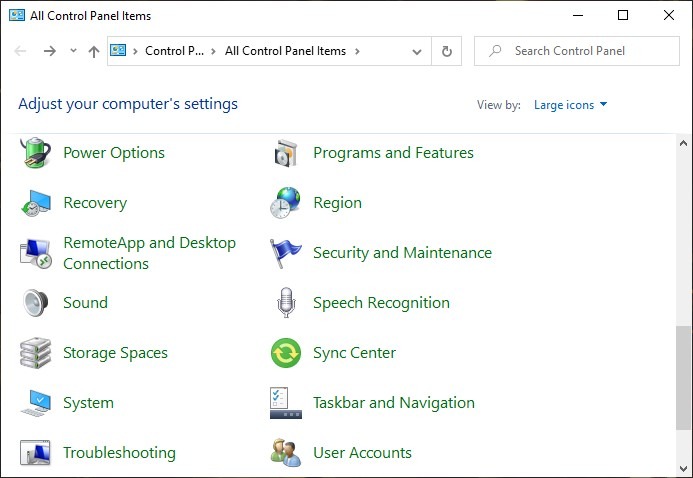Open the Taskbar and Navigation link
This screenshot has width=693, height=478.
(394, 403)
